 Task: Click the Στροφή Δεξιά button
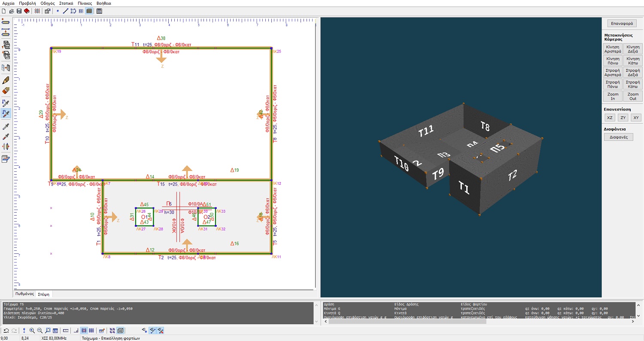[x=633, y=72]
